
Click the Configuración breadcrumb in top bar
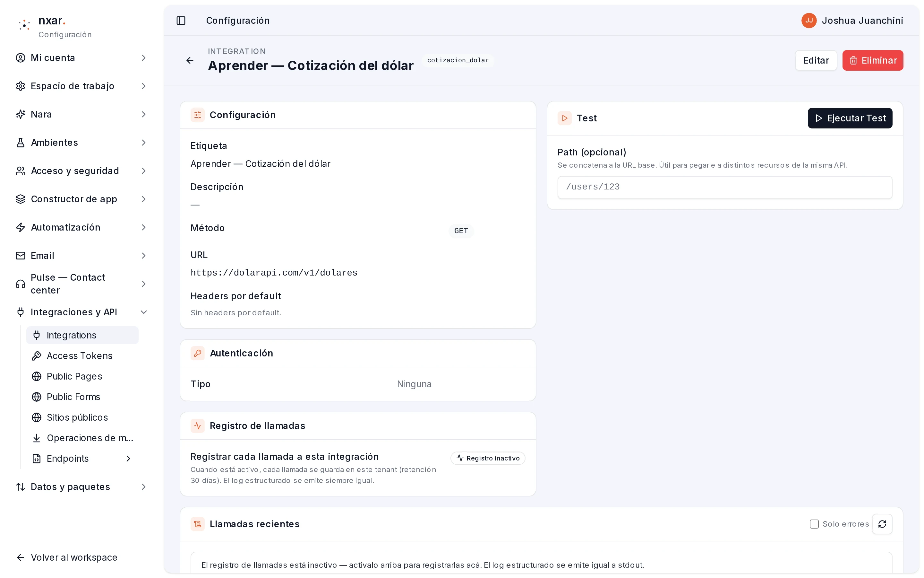[x=238, y=21]
